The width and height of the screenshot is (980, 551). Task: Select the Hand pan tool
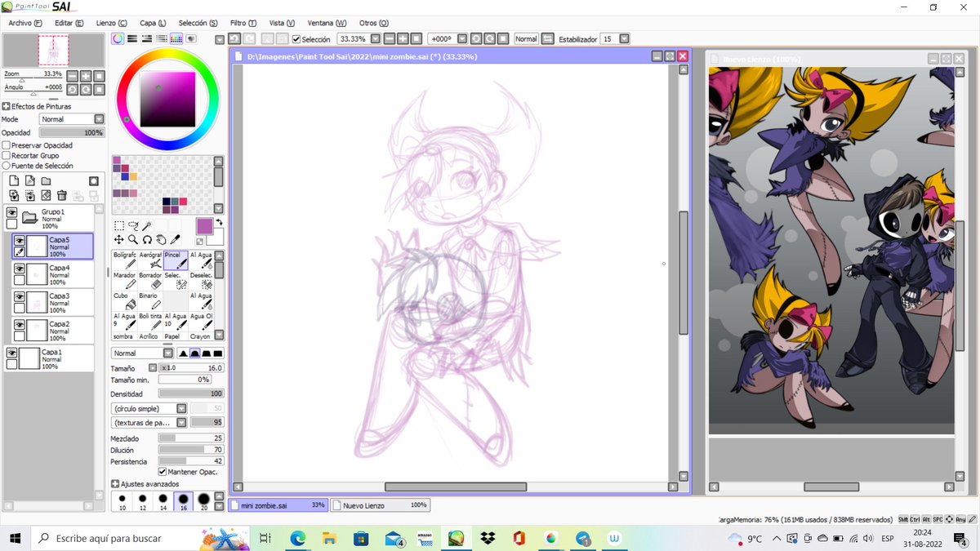tap(161, 240)
